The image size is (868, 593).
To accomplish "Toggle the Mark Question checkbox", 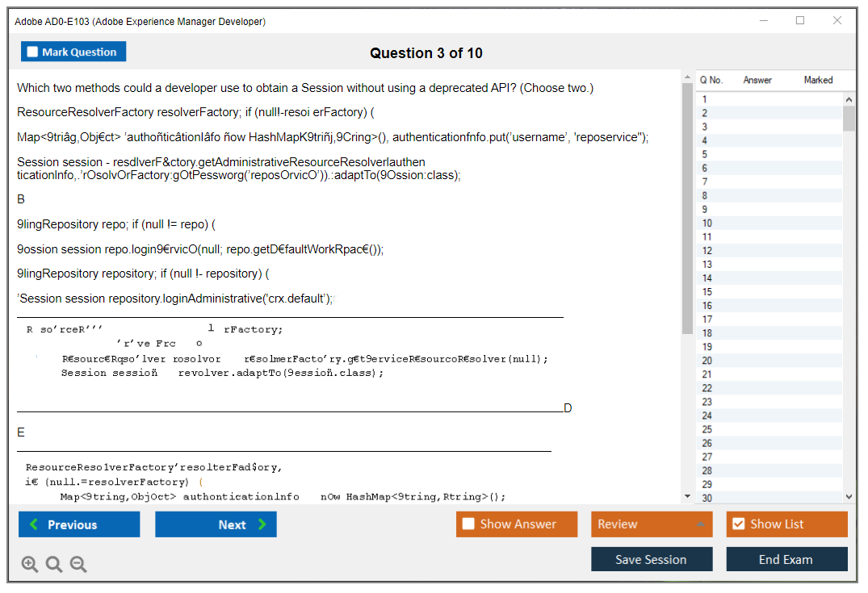I will click(33, 52).
